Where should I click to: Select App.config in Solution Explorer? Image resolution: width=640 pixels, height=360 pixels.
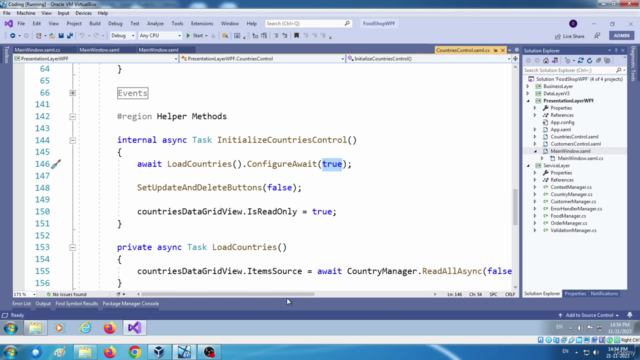click(x=562, y=122)
